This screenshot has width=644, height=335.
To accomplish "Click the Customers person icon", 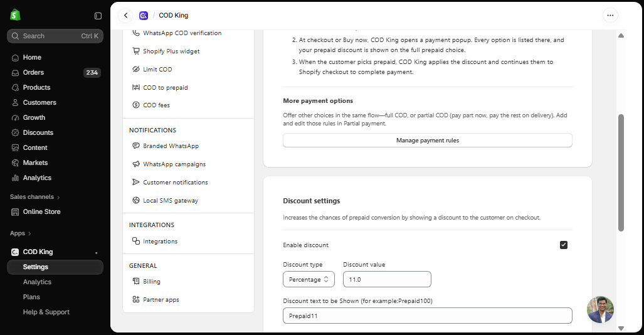I will click(x=15, y=103).
